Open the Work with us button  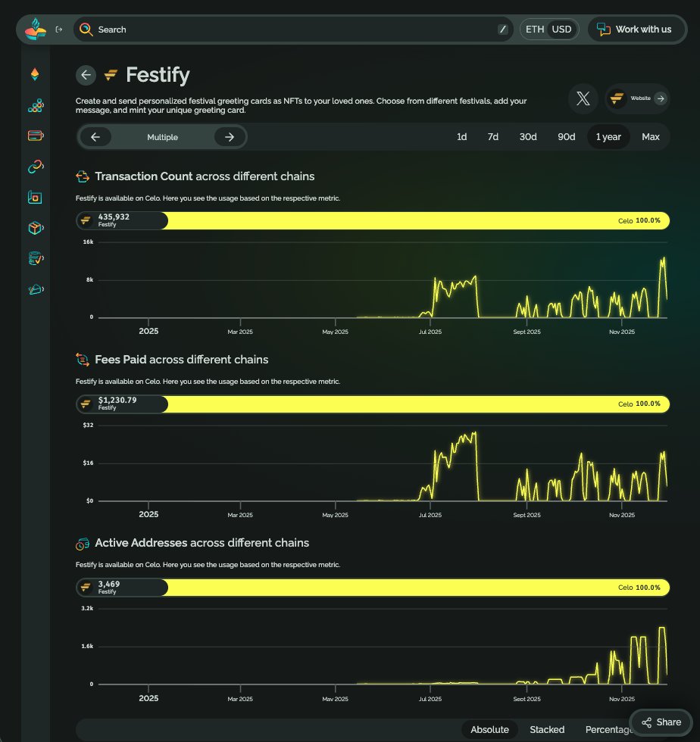point(636,30)
